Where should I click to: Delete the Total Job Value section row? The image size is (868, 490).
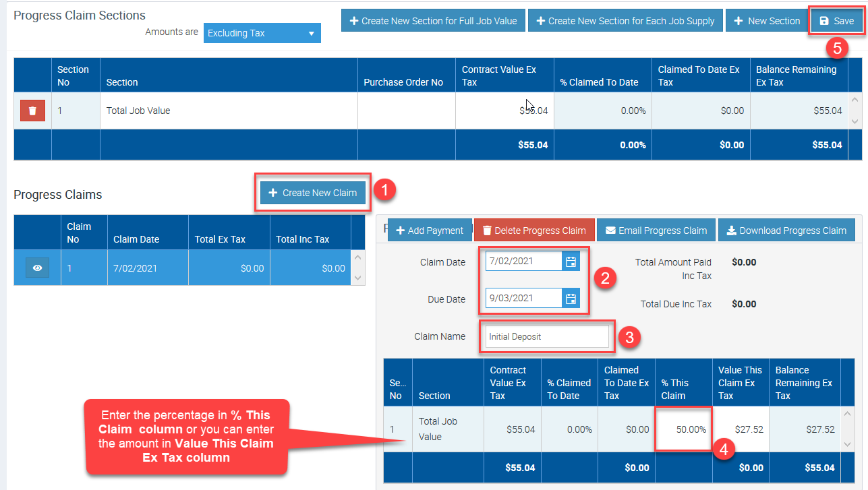pos(32,111)
